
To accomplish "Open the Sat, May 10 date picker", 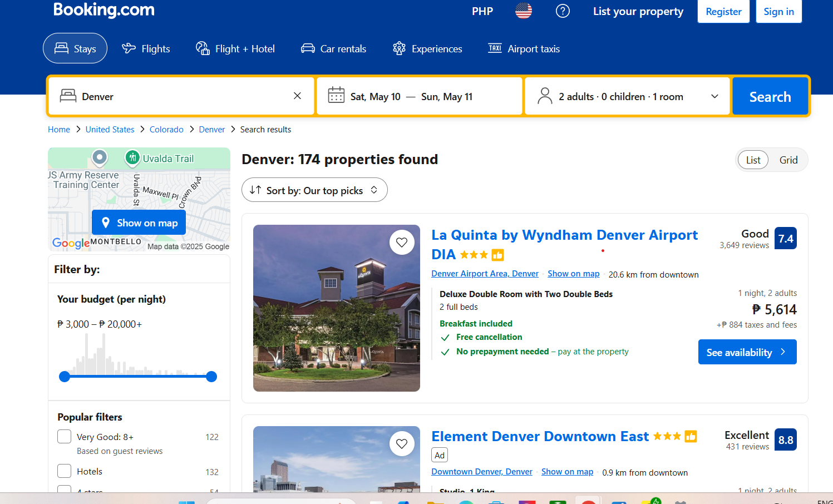I will click(376, 97).
